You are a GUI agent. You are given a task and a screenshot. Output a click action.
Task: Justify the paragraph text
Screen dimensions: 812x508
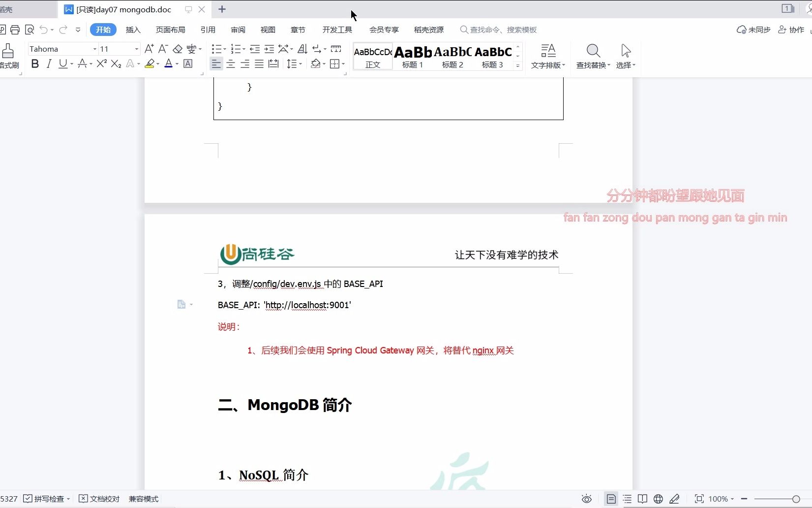point(259,63)
